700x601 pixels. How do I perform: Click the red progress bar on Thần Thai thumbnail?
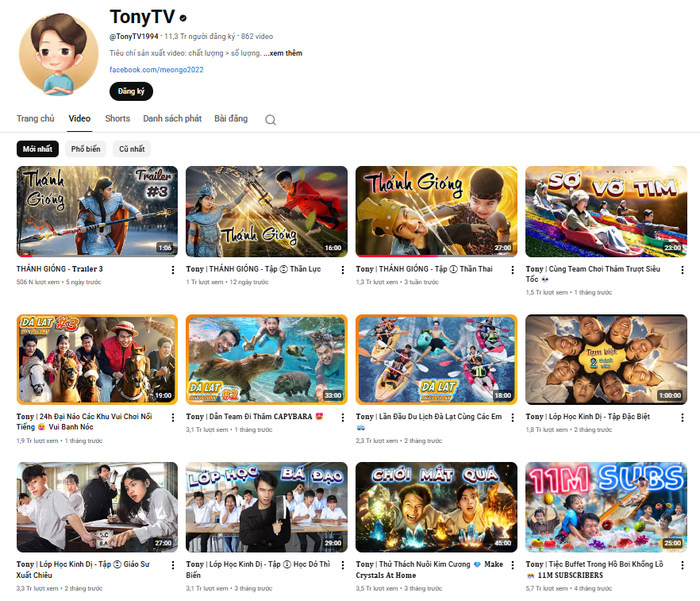397,256
